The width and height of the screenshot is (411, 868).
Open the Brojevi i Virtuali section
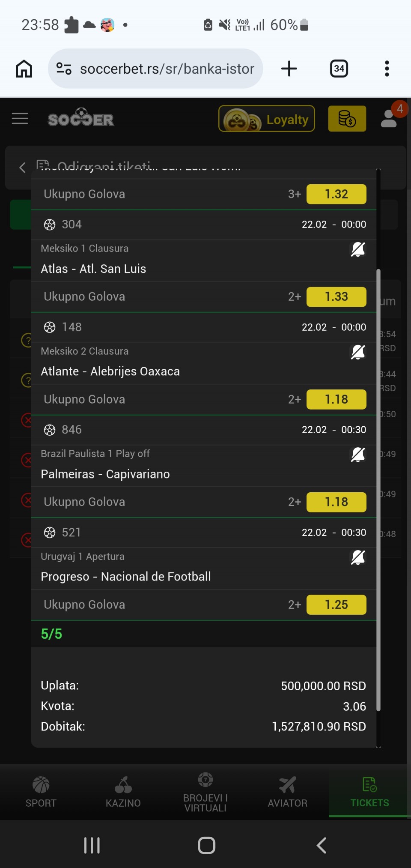[205, 792]
